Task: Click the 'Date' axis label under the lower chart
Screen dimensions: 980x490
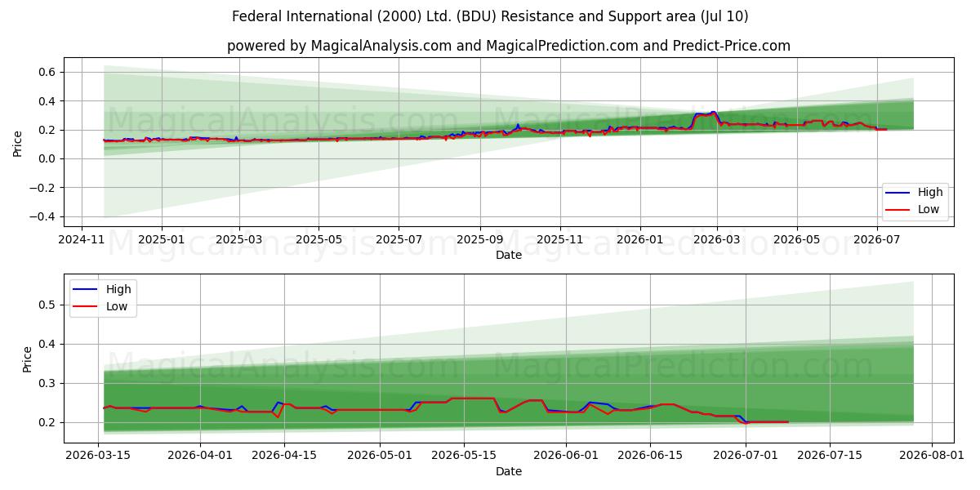Action: pos(509,472)
